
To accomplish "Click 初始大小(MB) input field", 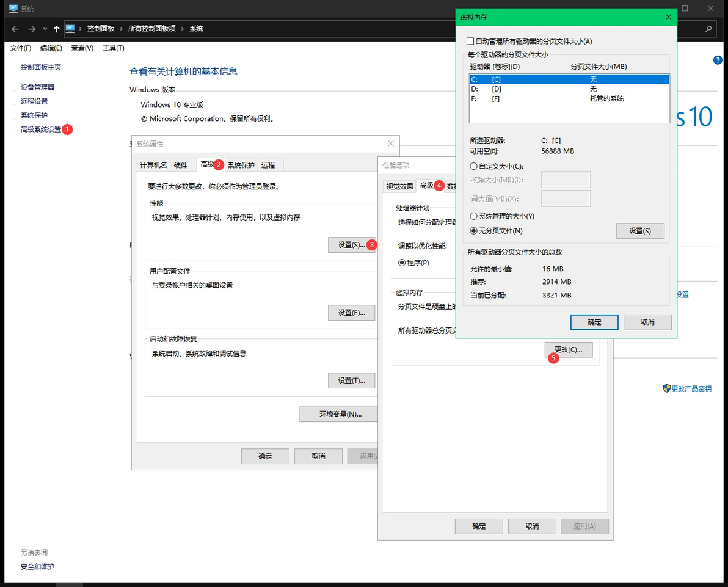I will coord(566,180).
